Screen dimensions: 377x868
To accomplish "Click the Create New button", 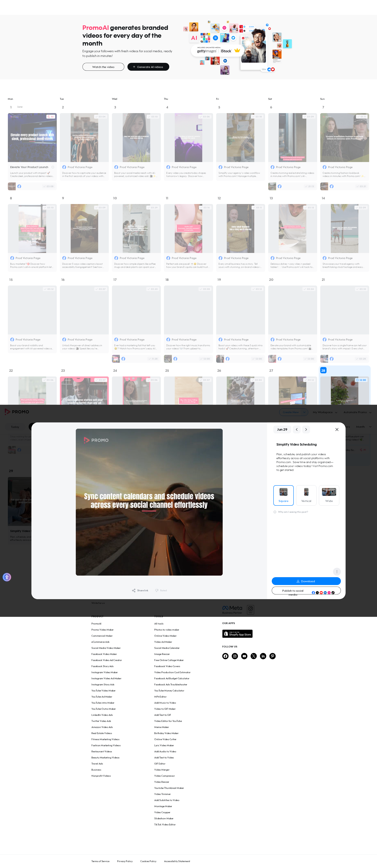I will pyautogui.click(x=290, y=412).
